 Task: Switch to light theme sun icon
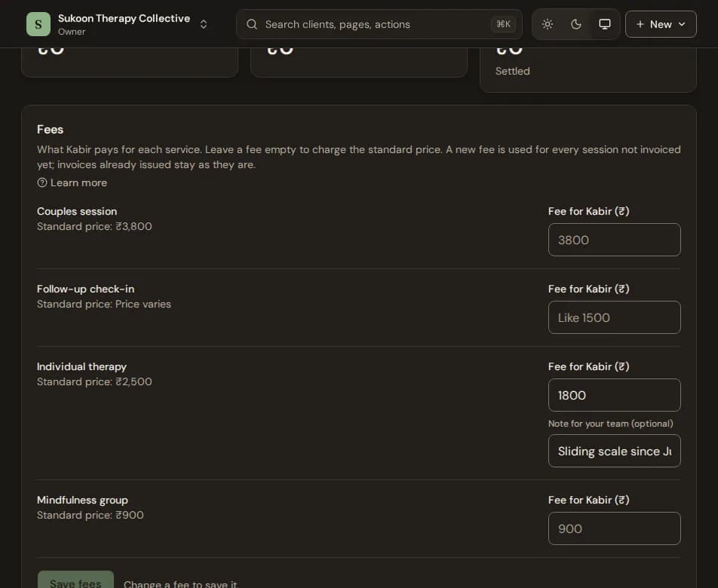(x=548, y=24)
